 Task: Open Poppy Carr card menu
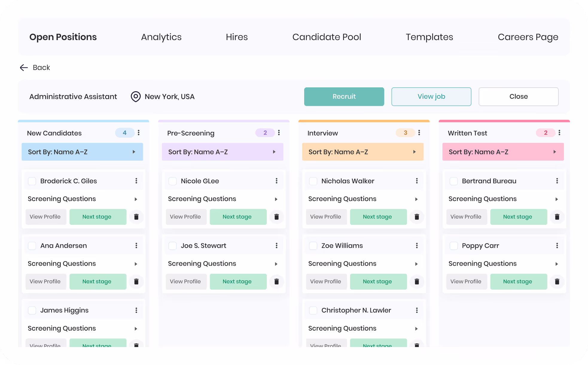[x=557, y=246]
